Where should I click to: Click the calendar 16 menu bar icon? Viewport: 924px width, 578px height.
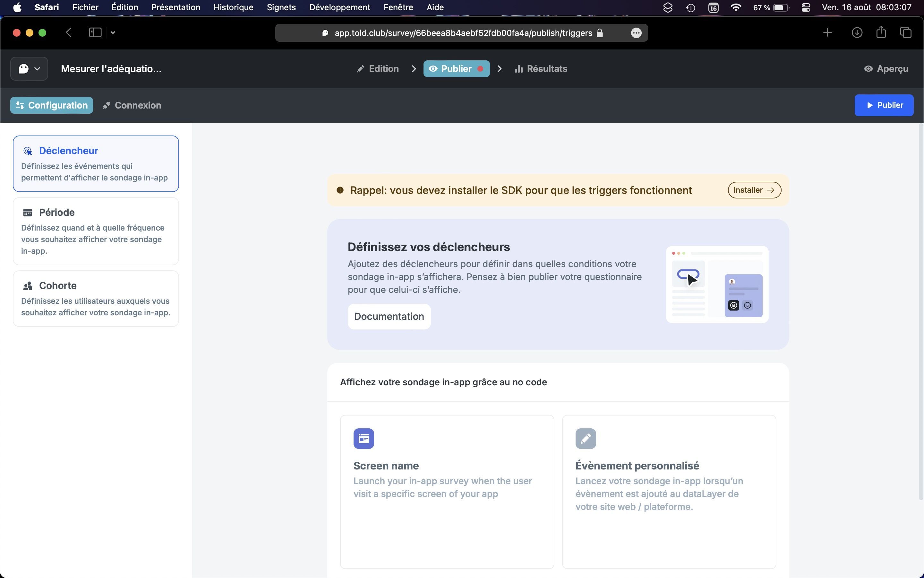[x=713, y=7]
